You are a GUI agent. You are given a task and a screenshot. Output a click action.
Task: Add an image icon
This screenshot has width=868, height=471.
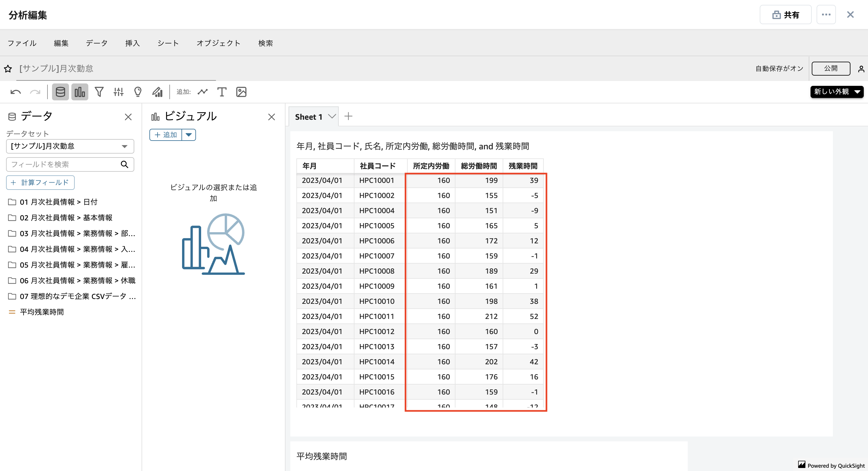coord(241,92)
